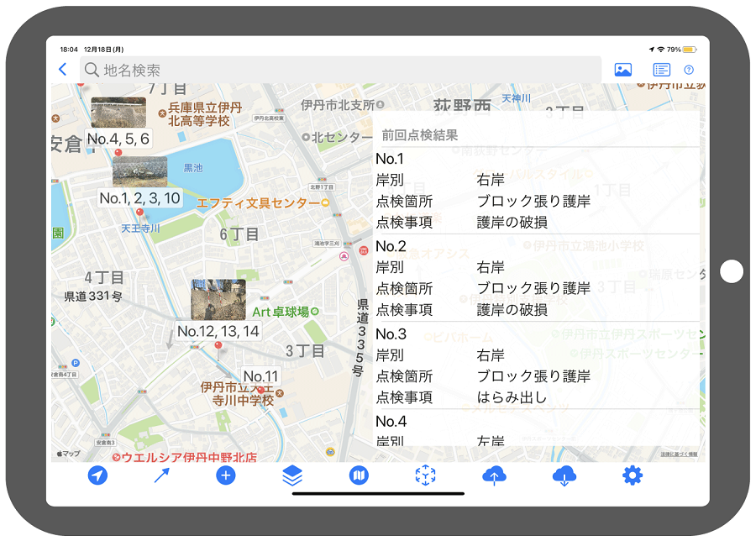Go back using the left chevron
The height and width of the screenshot is (541, 756).
(62, 71)
